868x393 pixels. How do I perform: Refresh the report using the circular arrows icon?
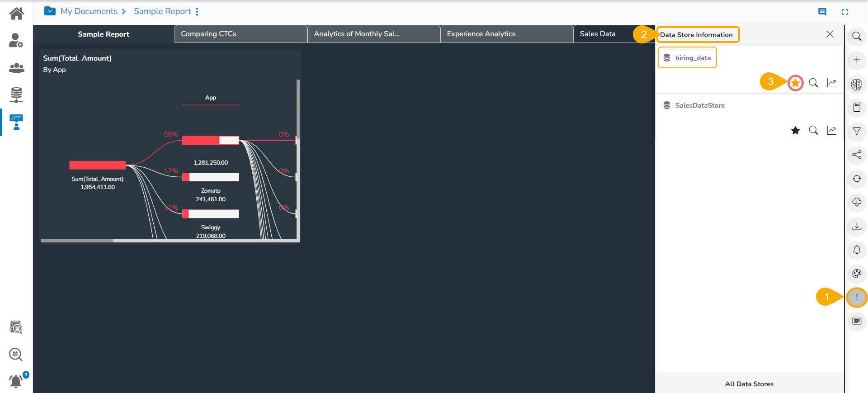tap(857, 179)
